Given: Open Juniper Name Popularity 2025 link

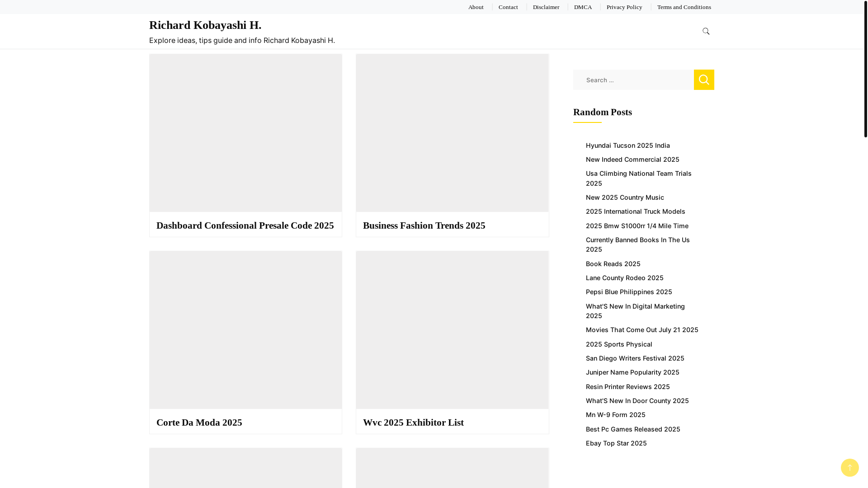Looking at the screenshot, I should [x=632, y=372].
